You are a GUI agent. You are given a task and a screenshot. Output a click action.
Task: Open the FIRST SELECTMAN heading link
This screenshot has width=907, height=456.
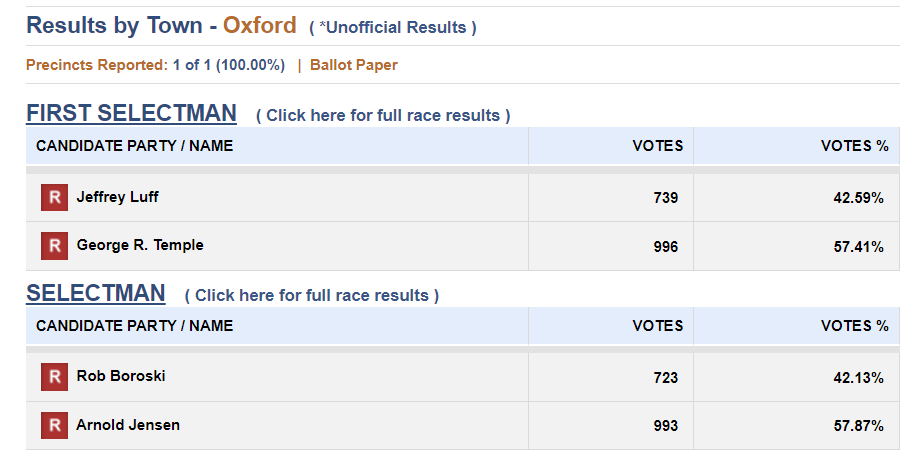(131, 113)
